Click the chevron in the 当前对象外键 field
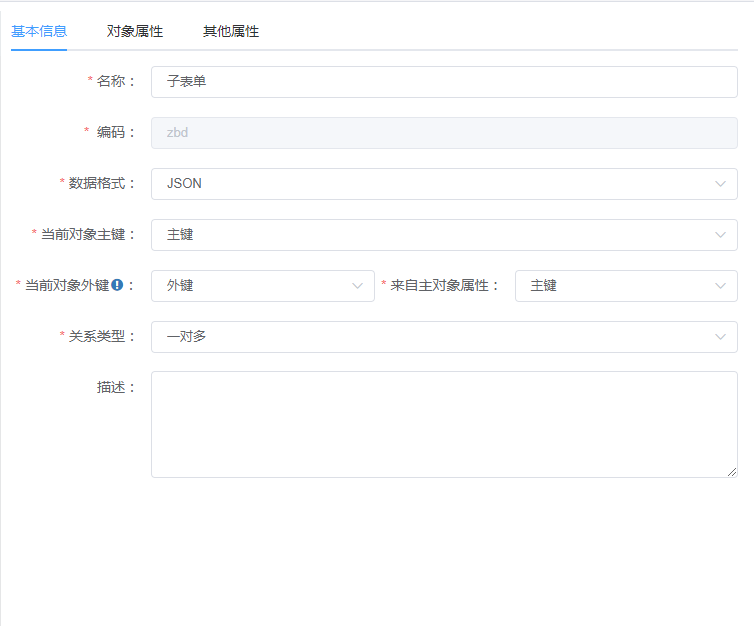Viewport: 754px width, 626px height. point(357,286)
